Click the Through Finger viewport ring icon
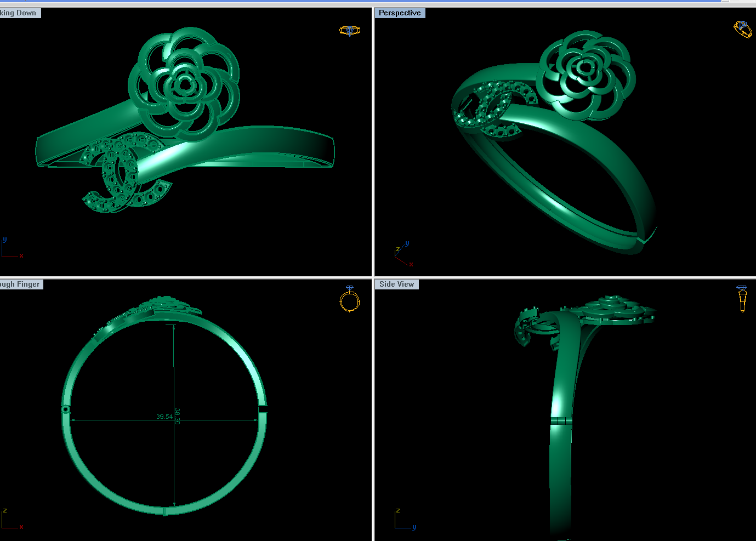 [350, 299]
